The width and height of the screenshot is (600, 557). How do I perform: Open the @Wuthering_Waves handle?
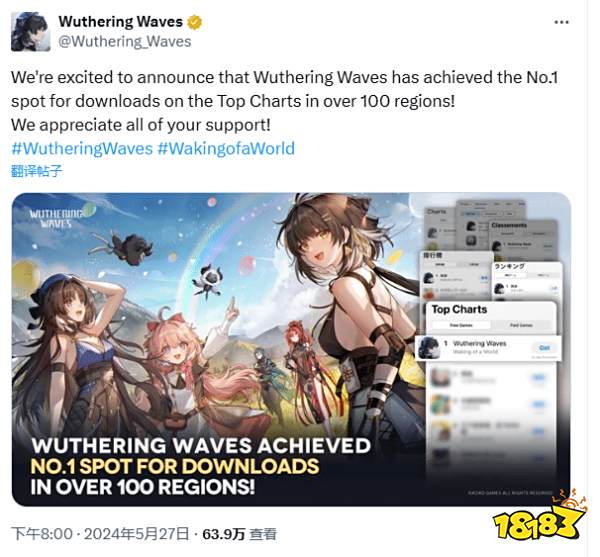point(124,41)
